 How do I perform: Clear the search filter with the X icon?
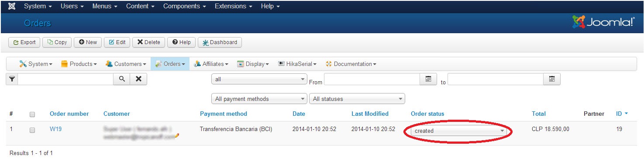pos(138,79)
